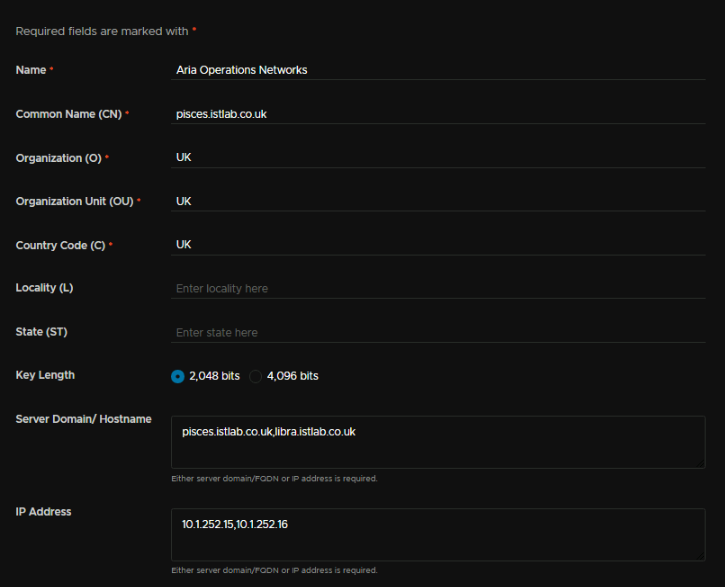Screen dimensions: 725x587
Task: Click the Common Name (CN) label
Action: 68,114
